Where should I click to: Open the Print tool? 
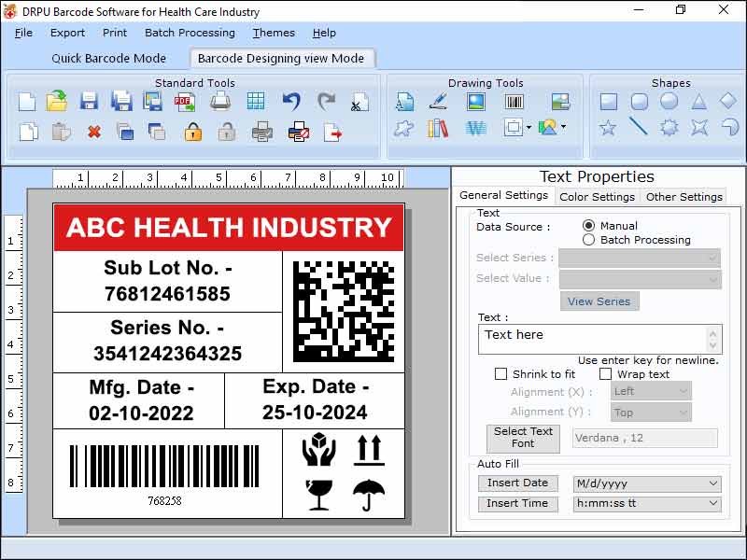[219, 100]
